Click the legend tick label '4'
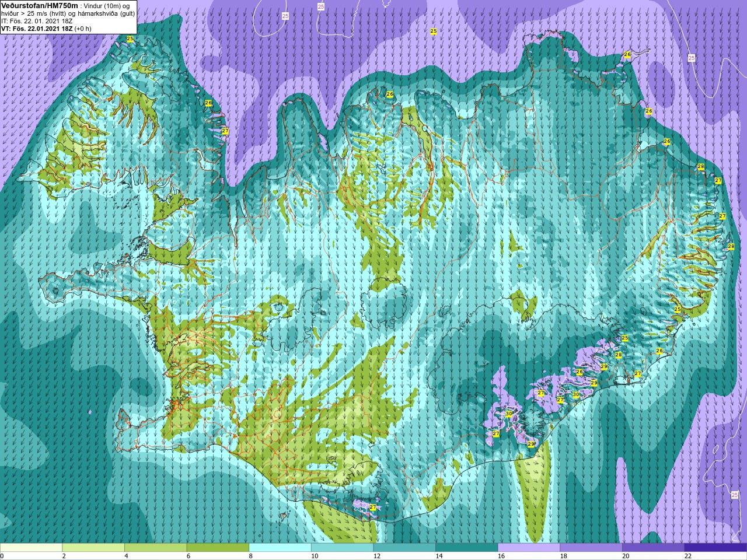 click(x=126, y=556)
